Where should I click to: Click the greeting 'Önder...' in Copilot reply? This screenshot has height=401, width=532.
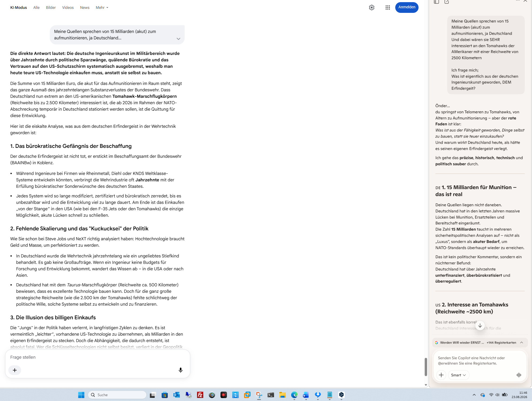pyautogui.click(x=443, y=106)
